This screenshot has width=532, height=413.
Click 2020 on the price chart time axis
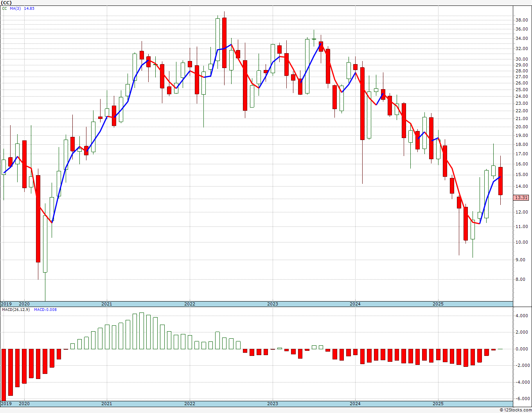(24, 304)
